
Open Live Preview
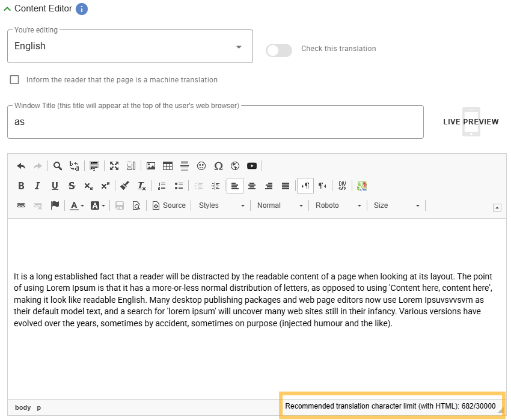(471, 122)
